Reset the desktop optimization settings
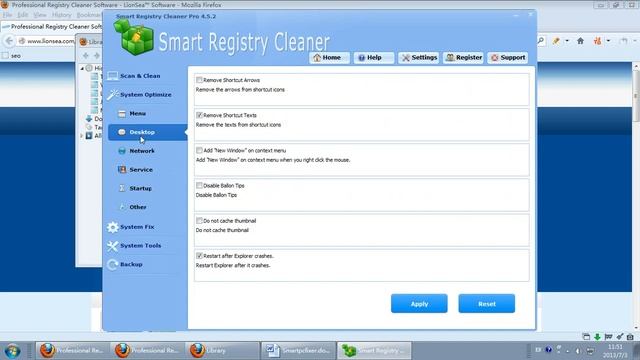This screenshot has width=640, height=360. (x=487, y=304)
